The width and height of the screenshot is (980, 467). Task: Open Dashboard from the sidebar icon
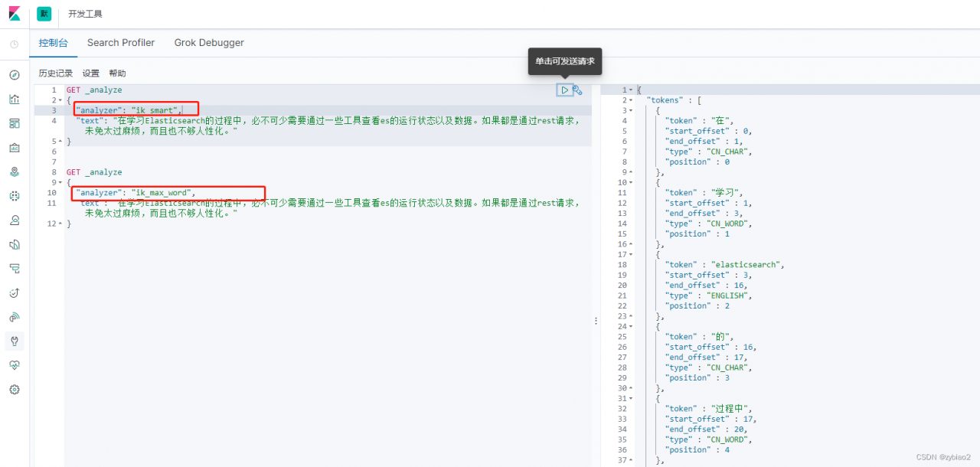(15, 123)
